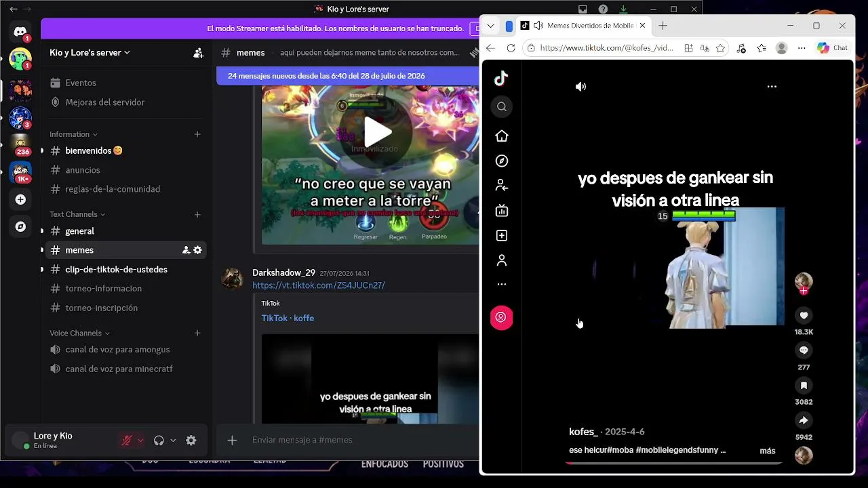Open Discord user settings gear

point(191,441)
